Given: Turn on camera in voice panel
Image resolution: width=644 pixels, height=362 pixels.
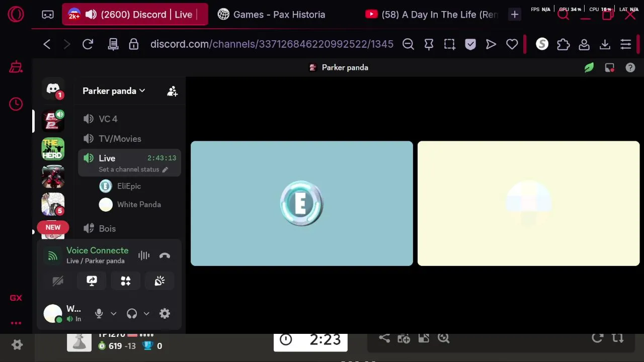Looking at the screenshot, I should coord(58,281).
